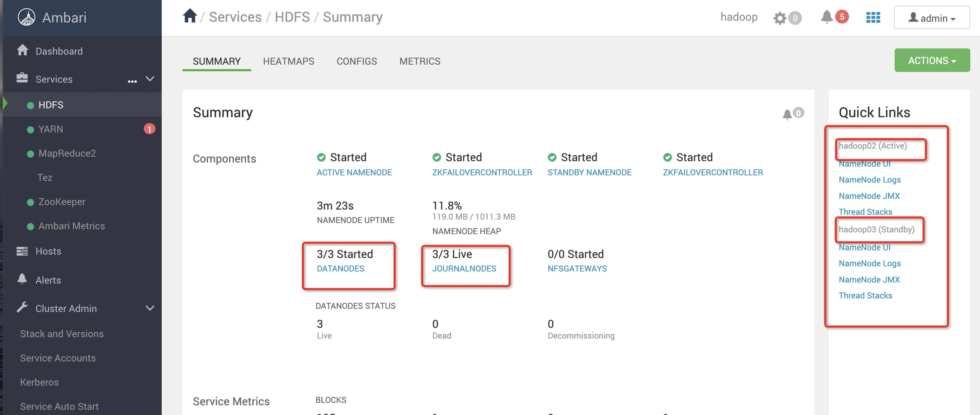Screen dimensions: 980x415
Task: Switch to the METRICS tab
Action: [x=420, y=61]
